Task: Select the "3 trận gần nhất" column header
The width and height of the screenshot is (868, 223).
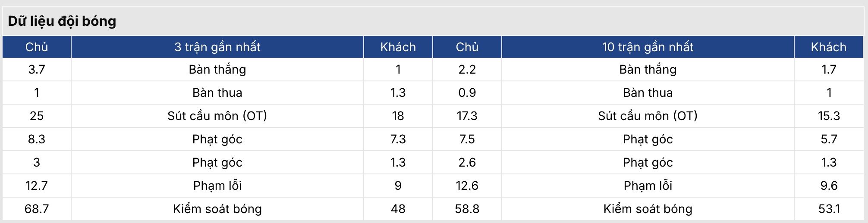Action: pyautogui.click(x=217, y=47)
